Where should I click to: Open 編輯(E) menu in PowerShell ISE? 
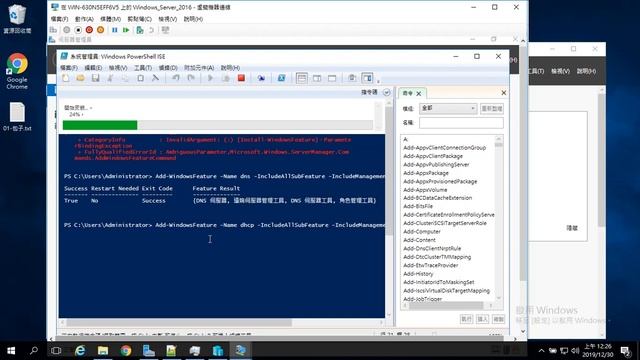point(93,67)
